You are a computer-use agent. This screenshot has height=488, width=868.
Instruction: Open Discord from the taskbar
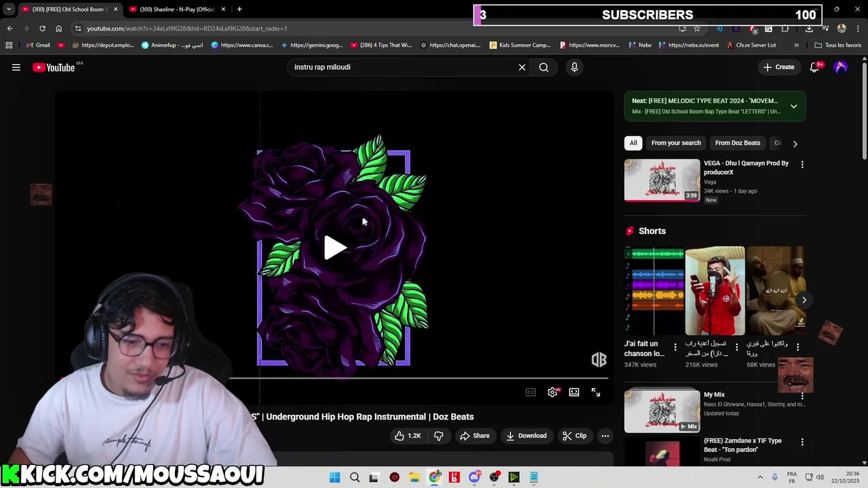click(475, 477)
